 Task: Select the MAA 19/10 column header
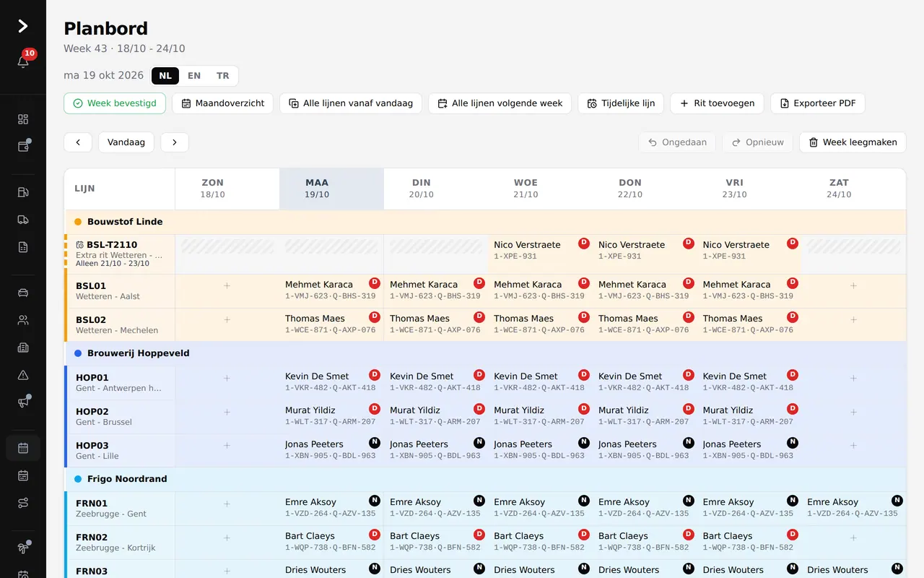(x=331, y=189)
